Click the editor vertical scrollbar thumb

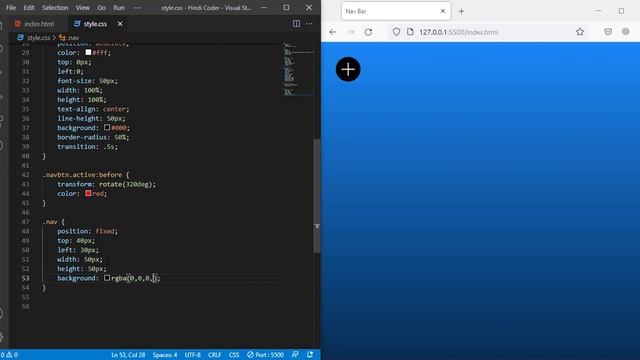pos(317,196)
